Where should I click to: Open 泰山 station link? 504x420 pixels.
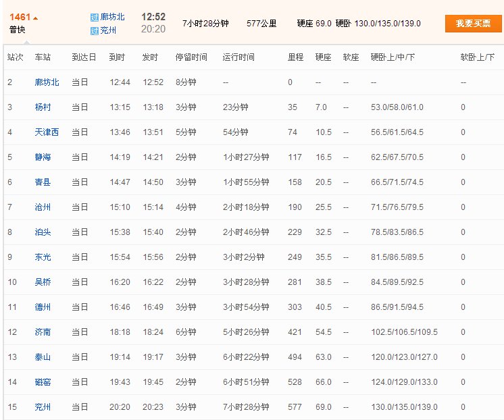[43, 357]
